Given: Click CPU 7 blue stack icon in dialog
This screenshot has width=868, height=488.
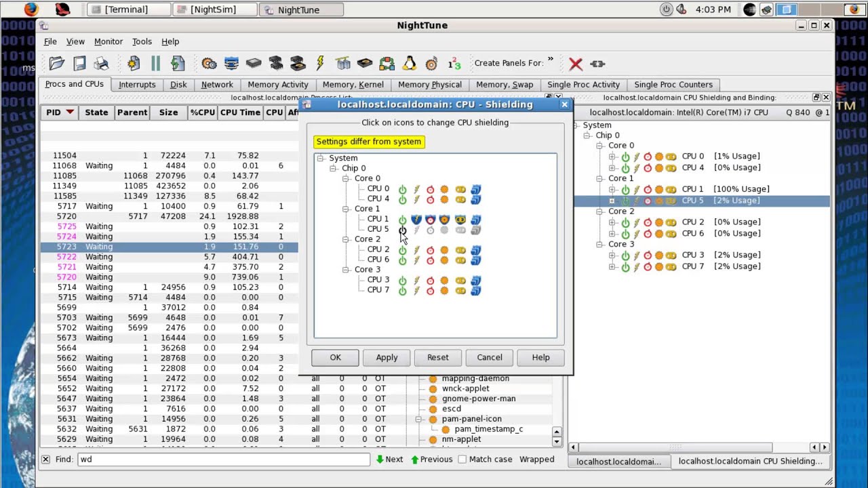Looking at the screenshot, I should click(475, 291).
